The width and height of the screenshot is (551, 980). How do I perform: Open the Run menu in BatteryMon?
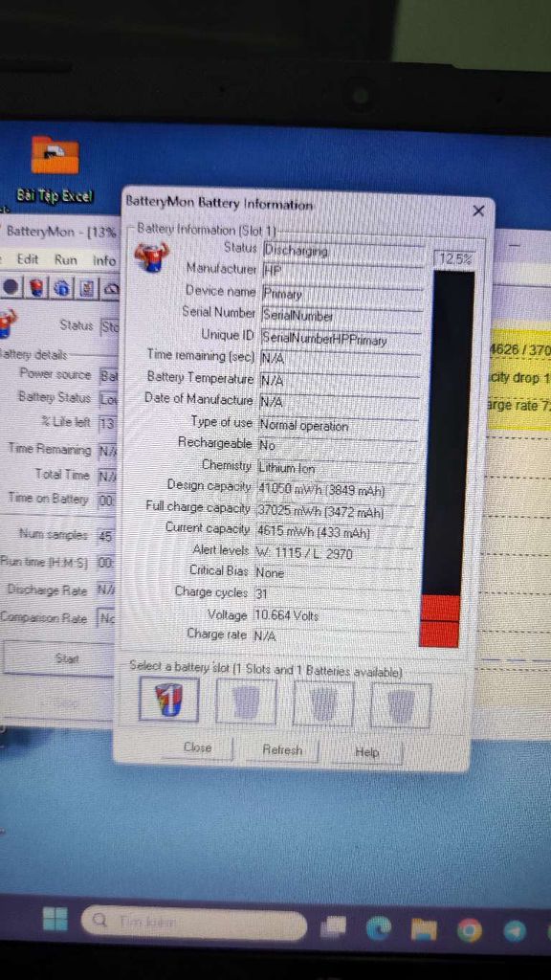coord(66,260)
